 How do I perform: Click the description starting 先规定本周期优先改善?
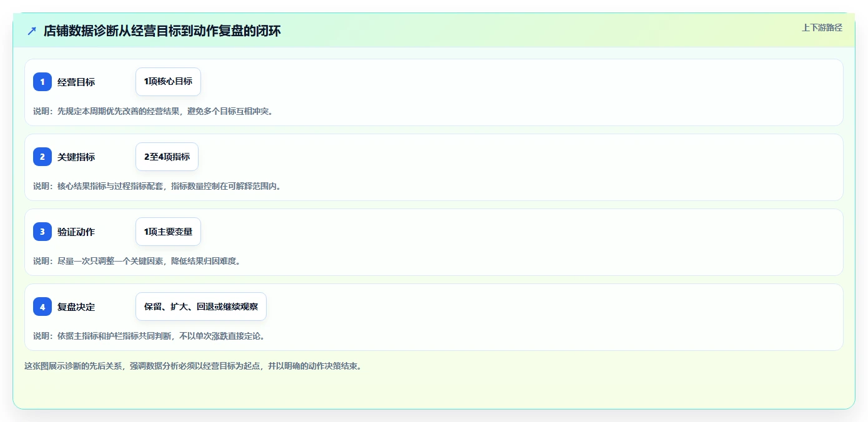pyautogui.click(x=153, y=111)
